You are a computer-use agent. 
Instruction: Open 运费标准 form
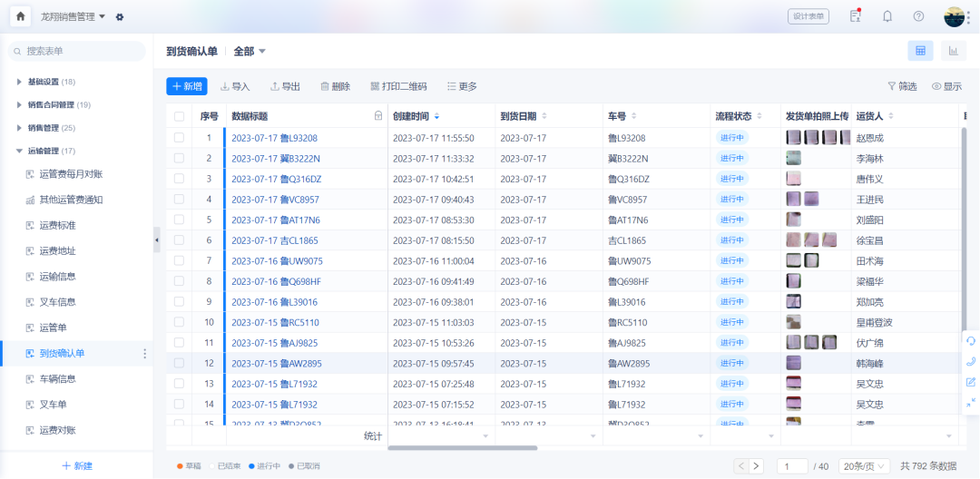click(51, 226)
